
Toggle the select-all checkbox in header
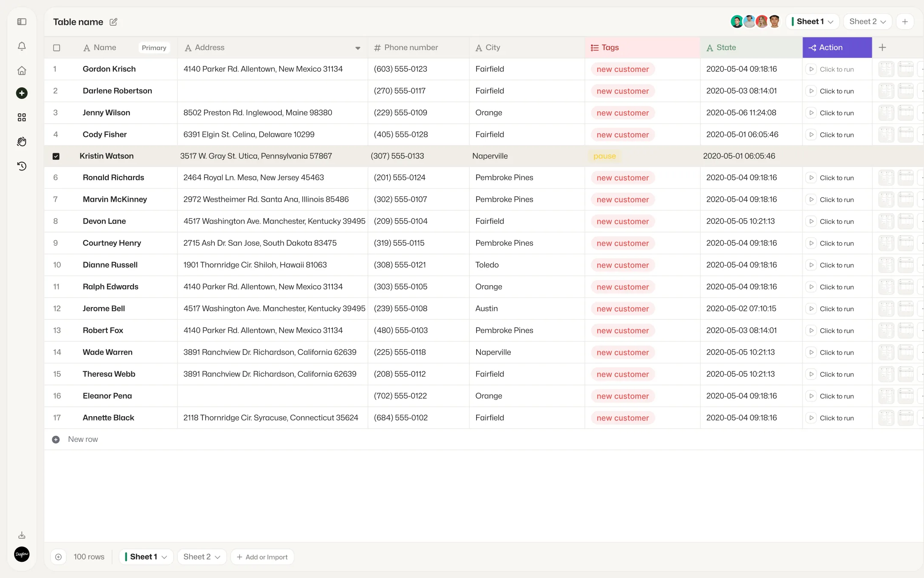click(56, 48)
